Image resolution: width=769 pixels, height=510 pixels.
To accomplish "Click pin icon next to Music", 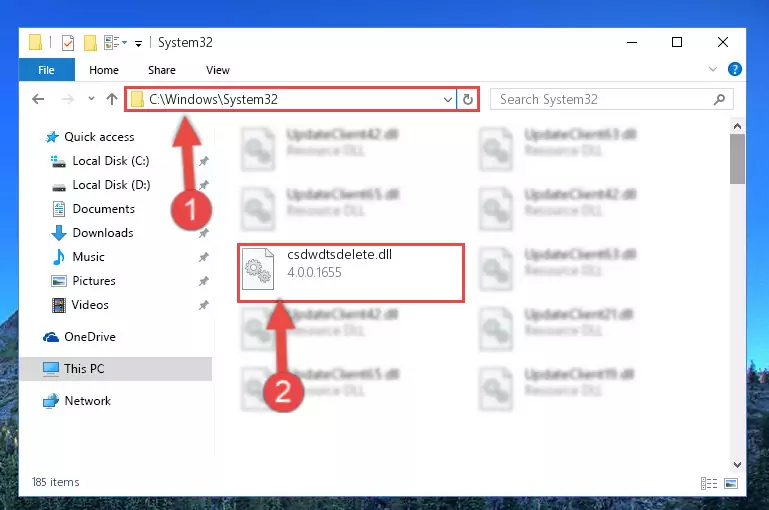I will coord(204,257).
